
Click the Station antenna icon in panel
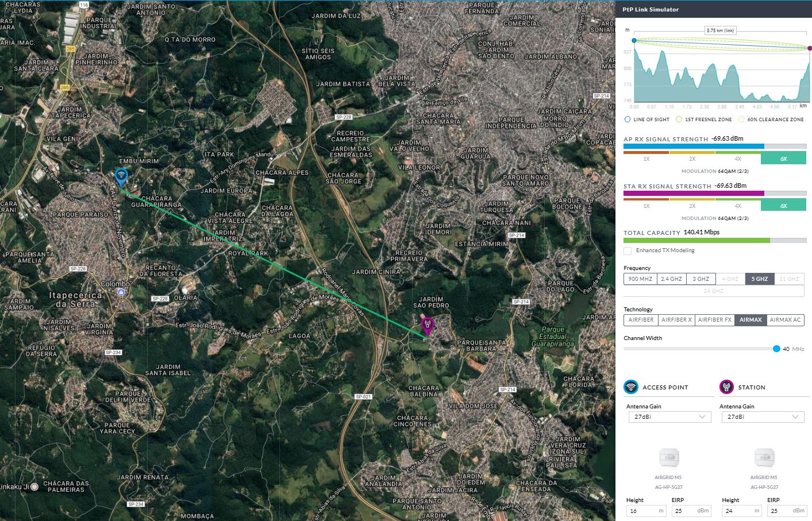coord(726,387)
